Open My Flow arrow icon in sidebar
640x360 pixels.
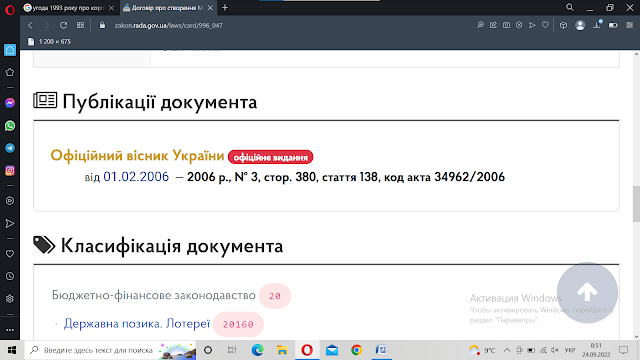[10, 223]
